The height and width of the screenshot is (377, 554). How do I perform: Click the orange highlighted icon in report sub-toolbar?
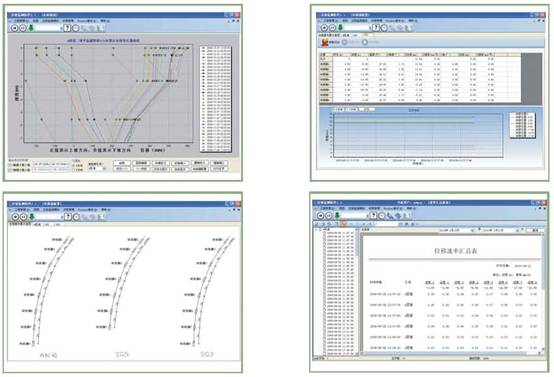click(x=344, y=224)
